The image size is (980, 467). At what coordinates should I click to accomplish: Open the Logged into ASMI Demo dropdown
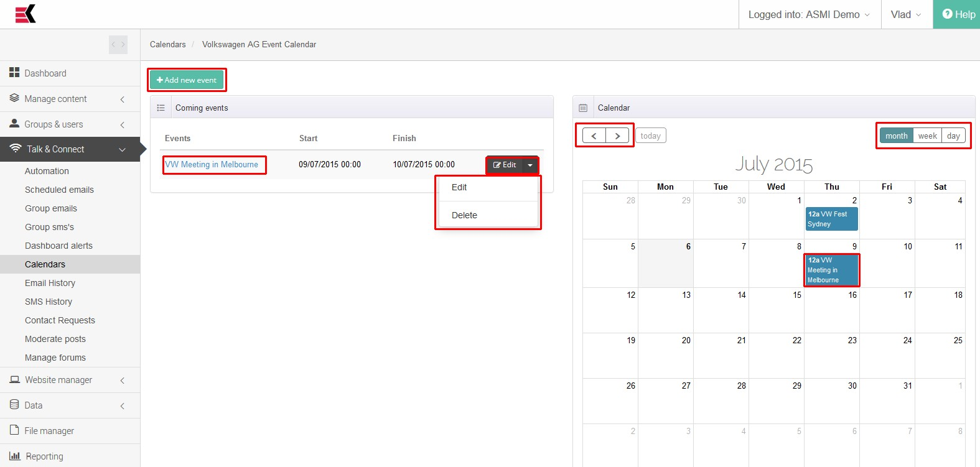[x=810, y=14]
